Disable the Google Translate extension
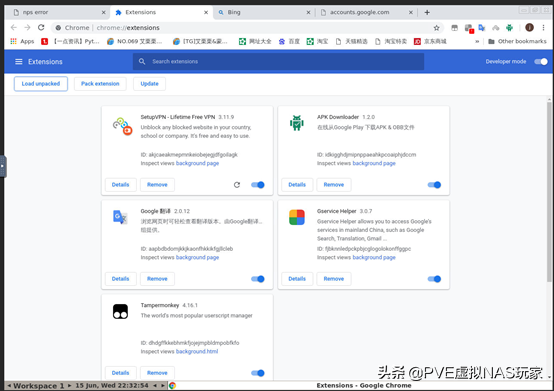The image size is (554, 391). tap(258, 279)
